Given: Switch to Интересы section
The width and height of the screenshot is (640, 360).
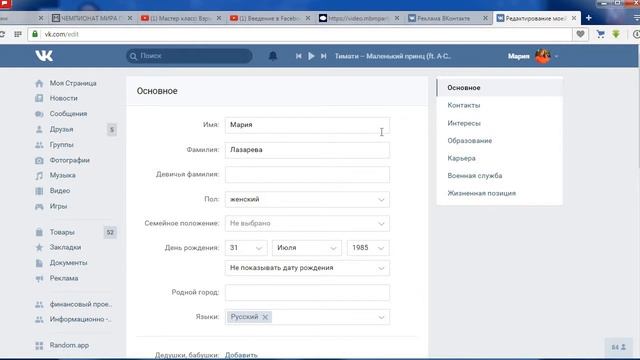Looking at the screenshot, I should point(464,123).
